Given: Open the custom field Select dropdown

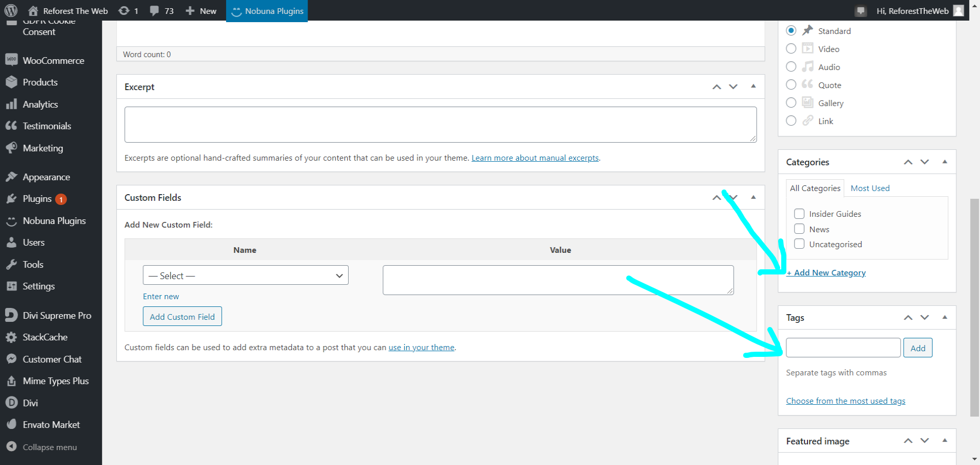Looking at the screenshot, I should 246,275.
